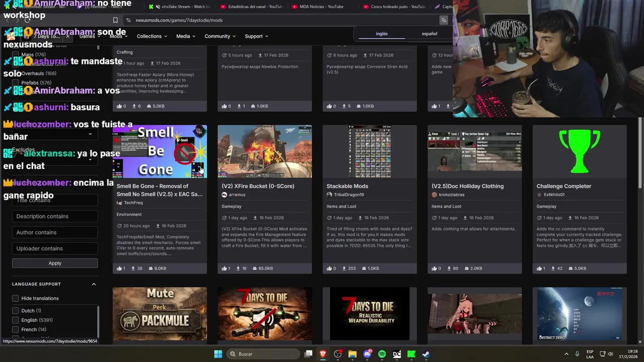Check the Maps category checkbox
The width and height of the screenshot is (644, 362).
coord(15,55)
